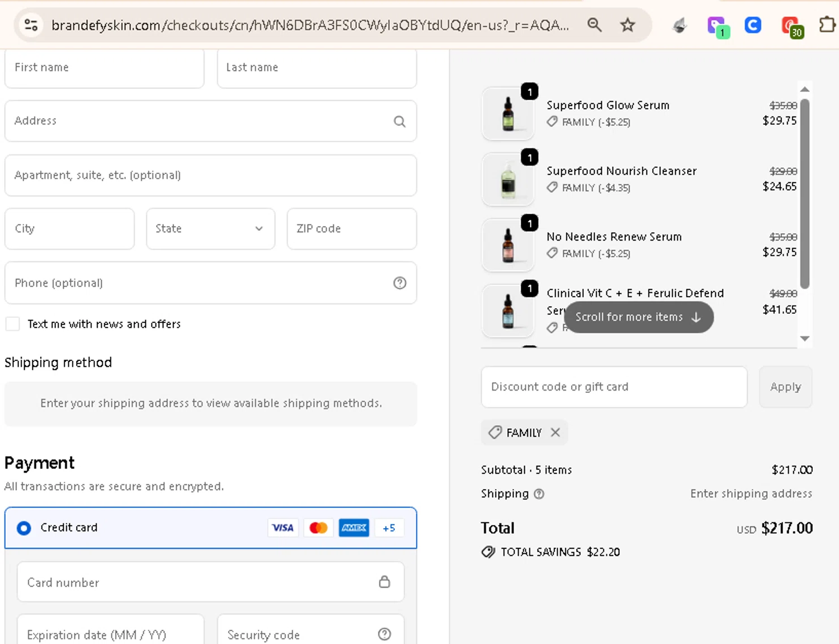Click the Enter shipping address text

coord(751,493)
